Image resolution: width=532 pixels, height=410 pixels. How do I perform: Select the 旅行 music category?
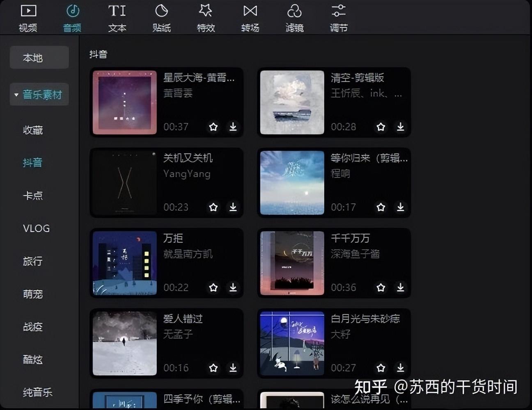tap(33, 261)
